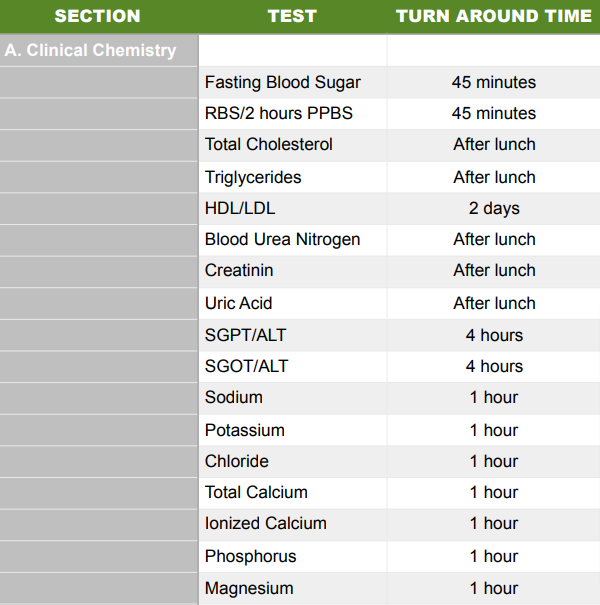Click the SGPT/ALT test cell
Screen dimensions: 600x605
coord(246,335)
